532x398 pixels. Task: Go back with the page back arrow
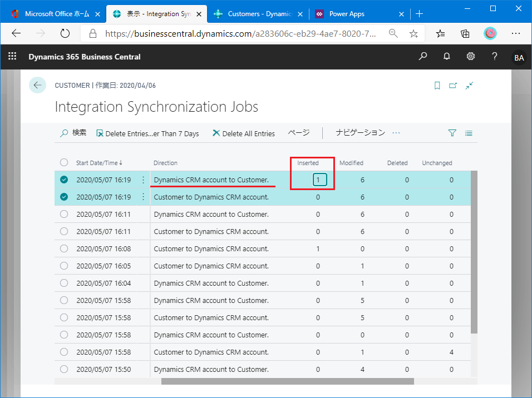(x=37, y=85)
